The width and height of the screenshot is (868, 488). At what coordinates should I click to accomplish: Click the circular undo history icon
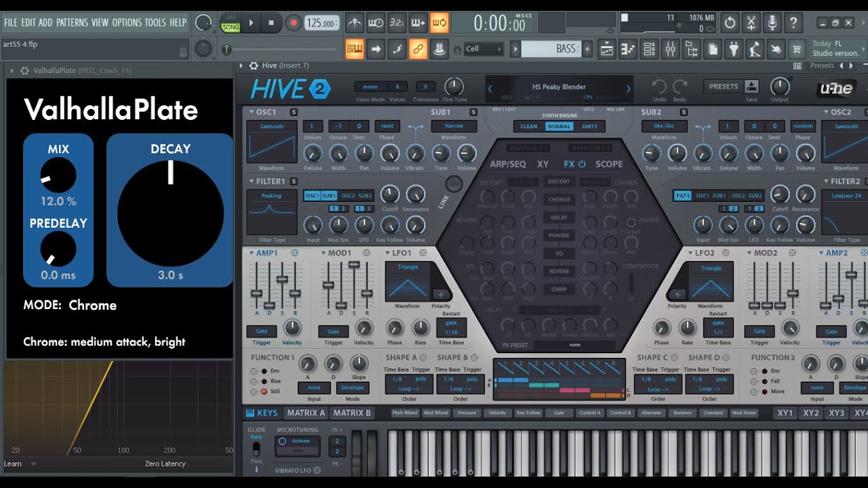click(x=730, y=22)
